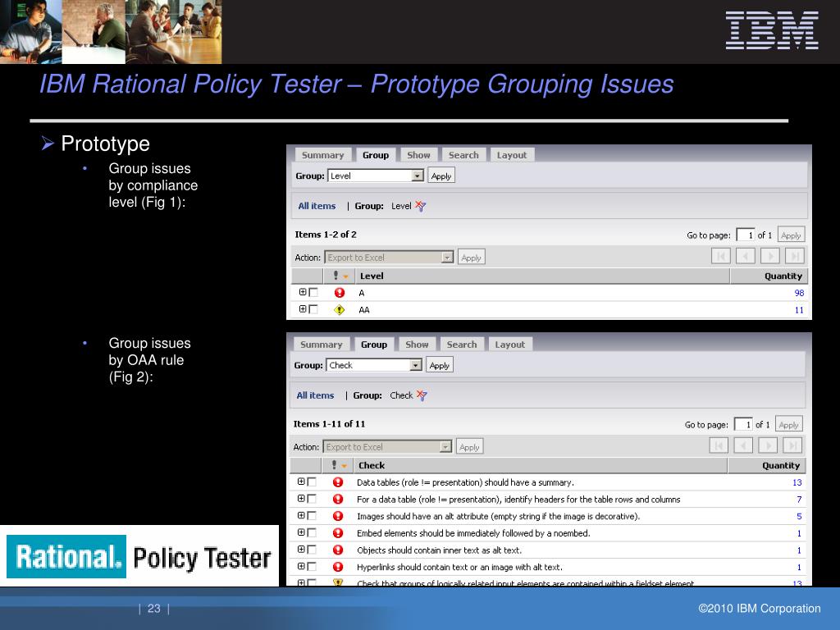This screenshot has height=630, width=840.
Task: Go to next page in Check results
Action: coord(768,445)
